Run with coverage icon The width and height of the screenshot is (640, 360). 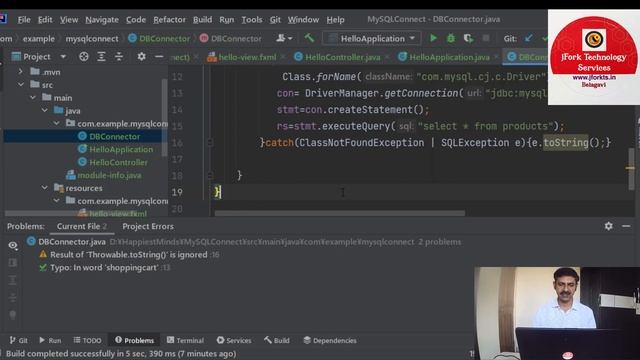point(468,38)
